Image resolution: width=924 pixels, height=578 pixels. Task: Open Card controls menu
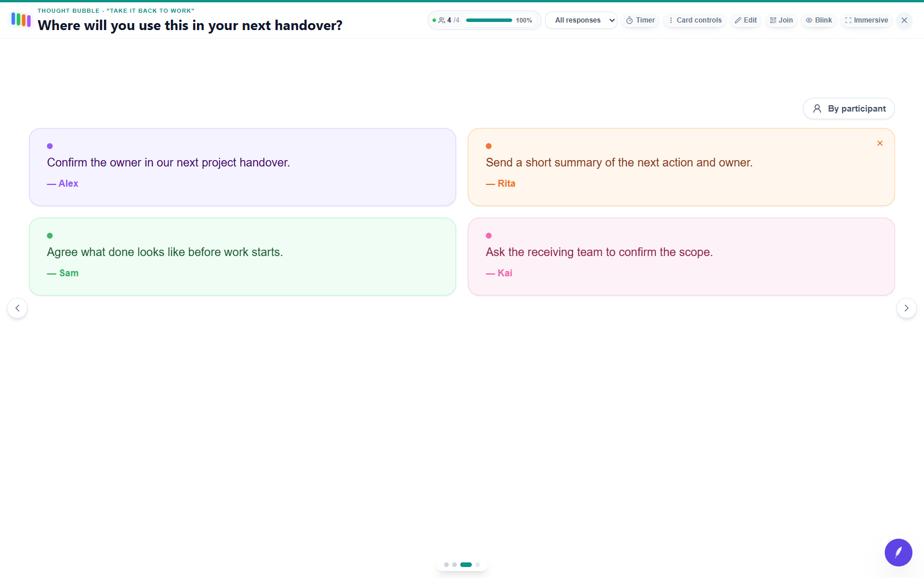[695, 20]
